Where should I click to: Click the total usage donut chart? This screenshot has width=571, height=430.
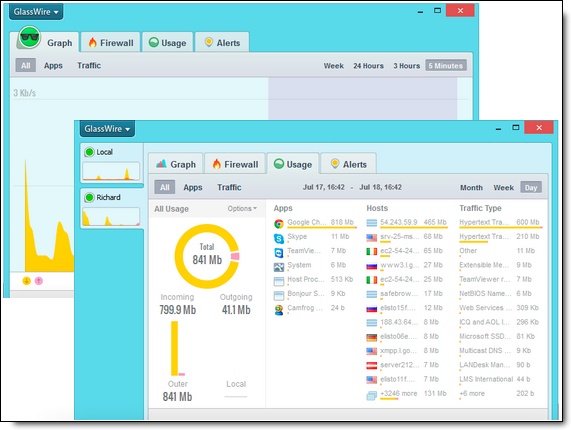(x=207, y=256)
